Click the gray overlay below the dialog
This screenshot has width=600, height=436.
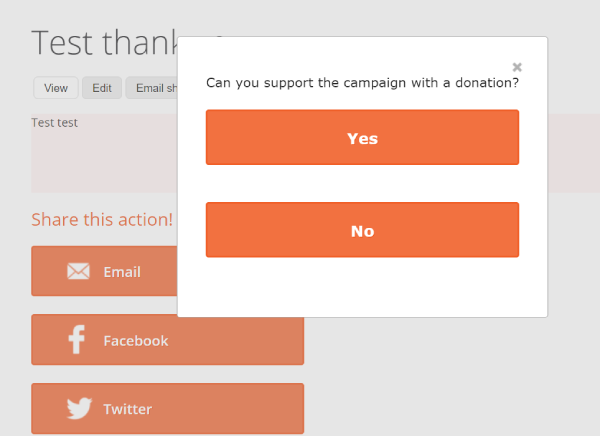pos(452,377)
